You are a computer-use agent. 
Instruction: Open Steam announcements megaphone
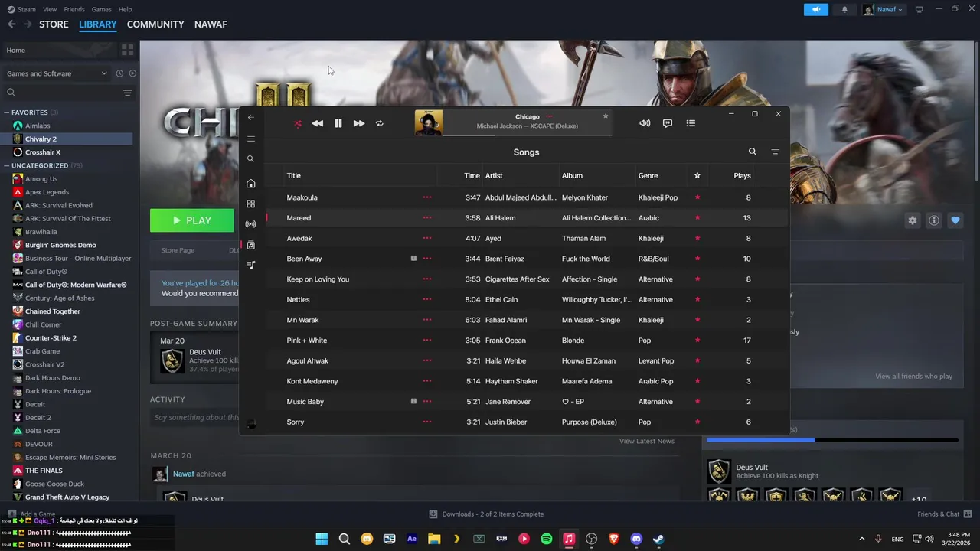(x=816, y=9)
